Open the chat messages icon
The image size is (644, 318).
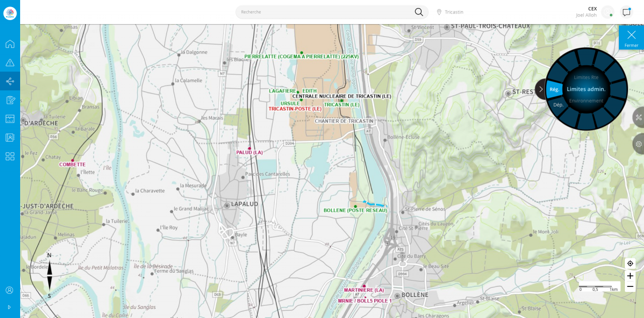pos(626,13)
